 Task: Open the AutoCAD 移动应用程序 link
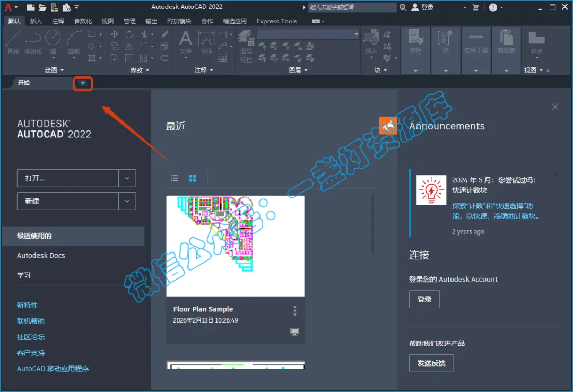click(53, 369)
